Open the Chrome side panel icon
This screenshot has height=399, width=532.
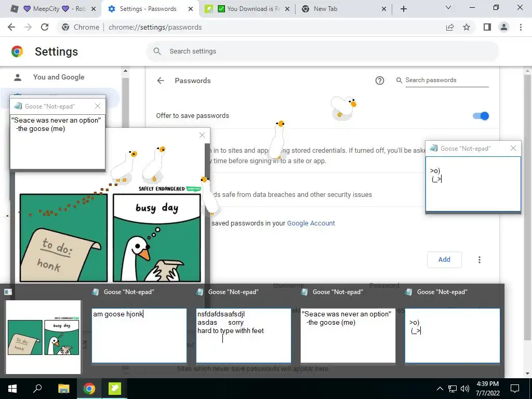tap(487, 27)
